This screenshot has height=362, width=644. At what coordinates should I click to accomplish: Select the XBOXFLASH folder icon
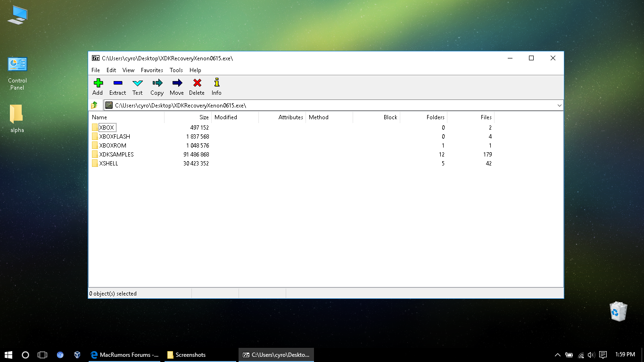(95, 136)
